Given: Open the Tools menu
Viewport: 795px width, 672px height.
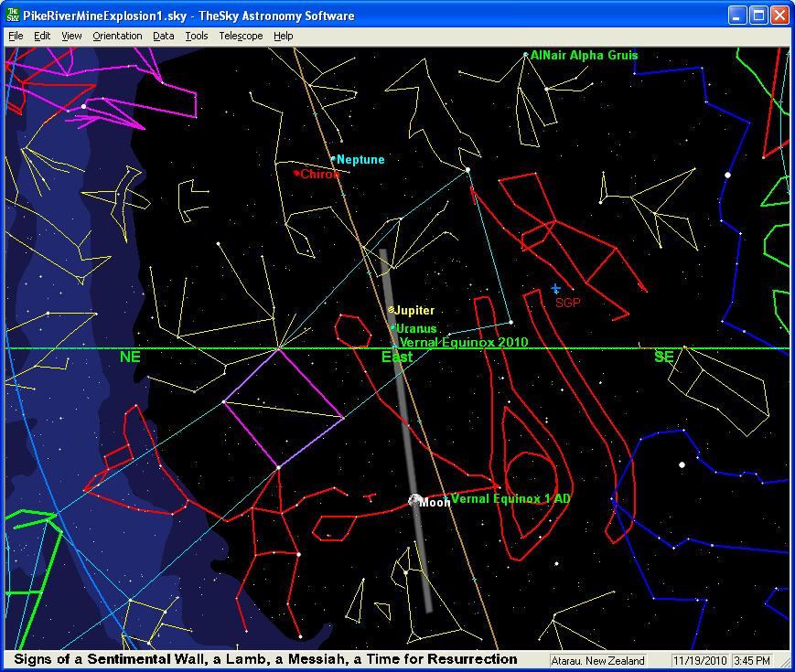Looking at the screenshot, I should click(x=196, y=36).
